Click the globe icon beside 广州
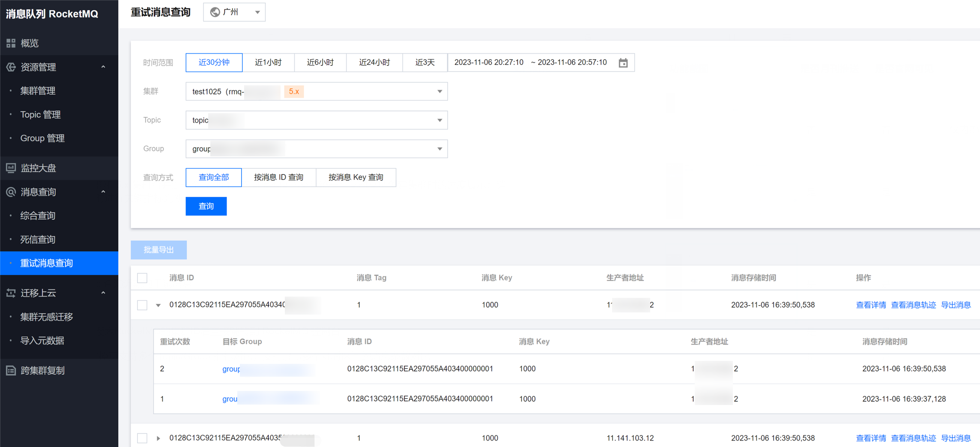 [x=215, y=12]
